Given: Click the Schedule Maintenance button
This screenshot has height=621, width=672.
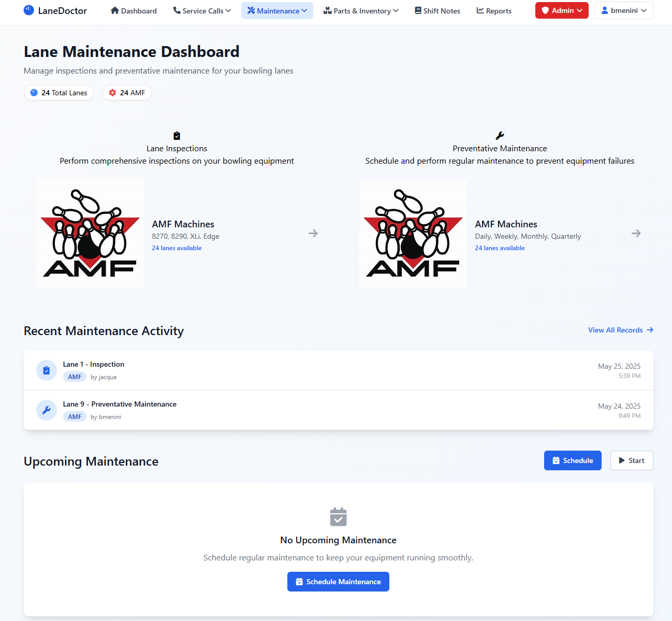Looking at the screenshot, I should click(338, 582).
